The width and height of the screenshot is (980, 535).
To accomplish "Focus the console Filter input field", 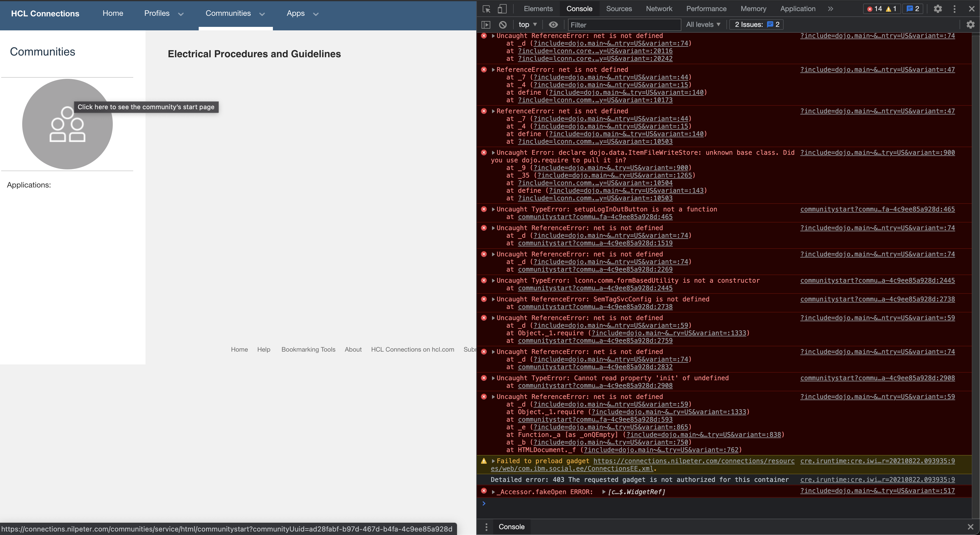I will point(624,25).
